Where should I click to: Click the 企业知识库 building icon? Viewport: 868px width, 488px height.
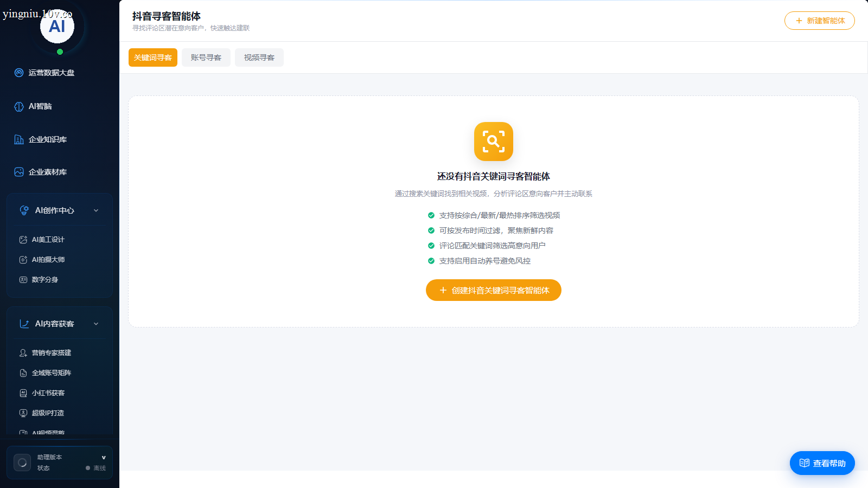pyautogui.click(x=19, y=139)
